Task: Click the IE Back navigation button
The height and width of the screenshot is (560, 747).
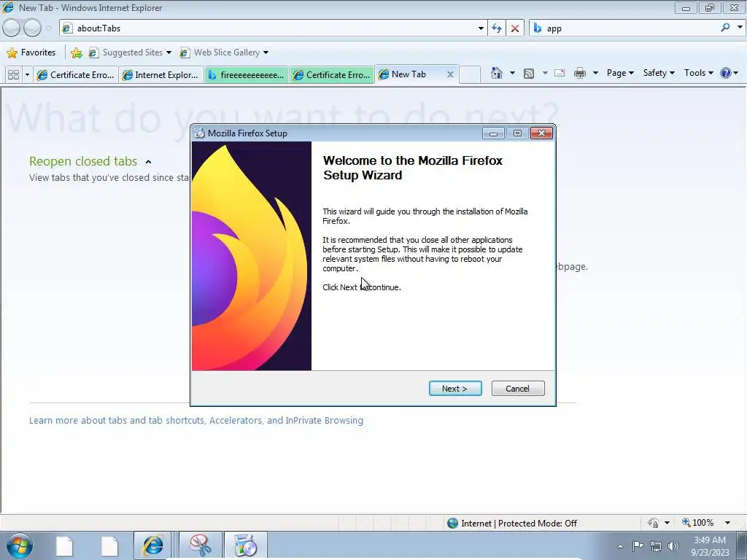Action: pos(12,28)
